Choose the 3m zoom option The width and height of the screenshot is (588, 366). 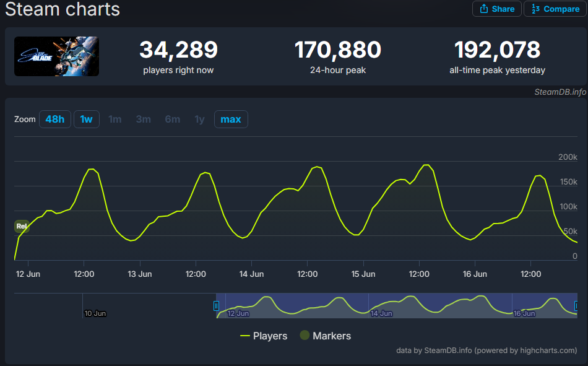(144, 119)
